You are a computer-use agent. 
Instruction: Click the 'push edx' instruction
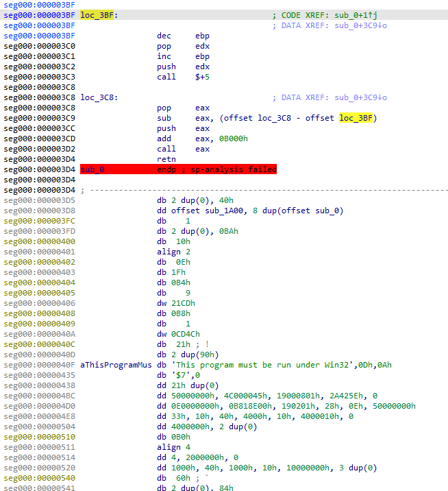(183, 67)
